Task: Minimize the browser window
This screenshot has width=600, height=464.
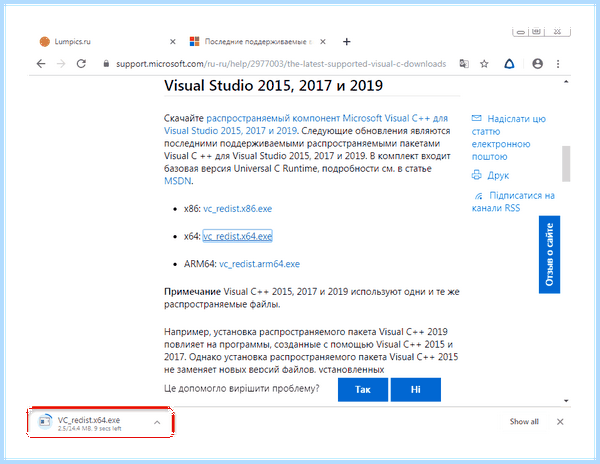Action: 521,32
